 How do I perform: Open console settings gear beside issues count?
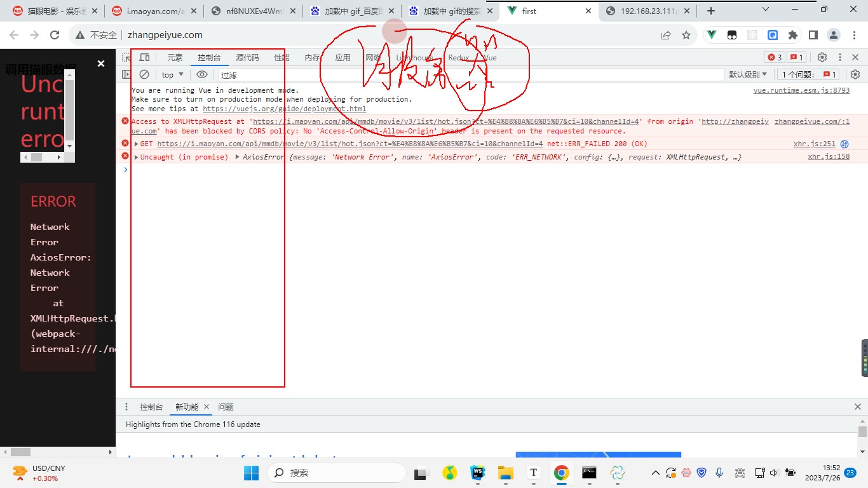855,74
